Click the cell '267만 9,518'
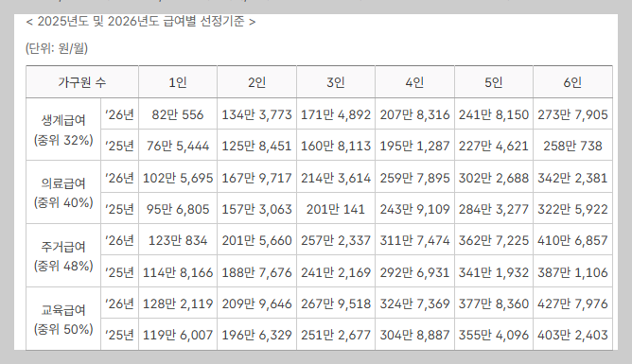 pyautogui.click(x=336, y=303)
